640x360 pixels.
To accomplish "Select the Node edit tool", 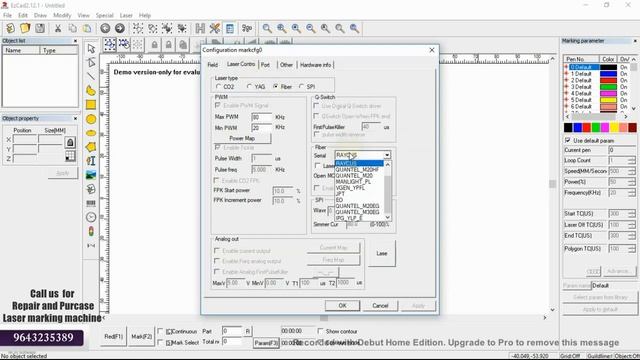I will click(x=91, y=62).
